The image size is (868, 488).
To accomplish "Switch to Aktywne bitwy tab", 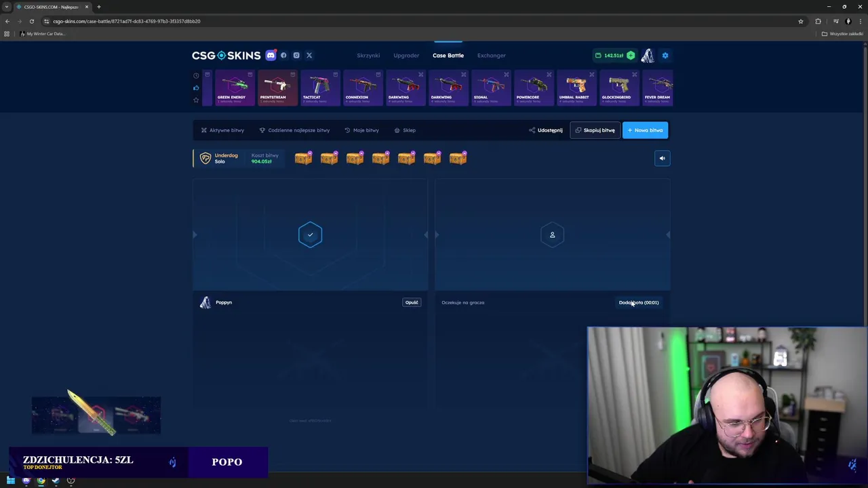I will [222, 130].
